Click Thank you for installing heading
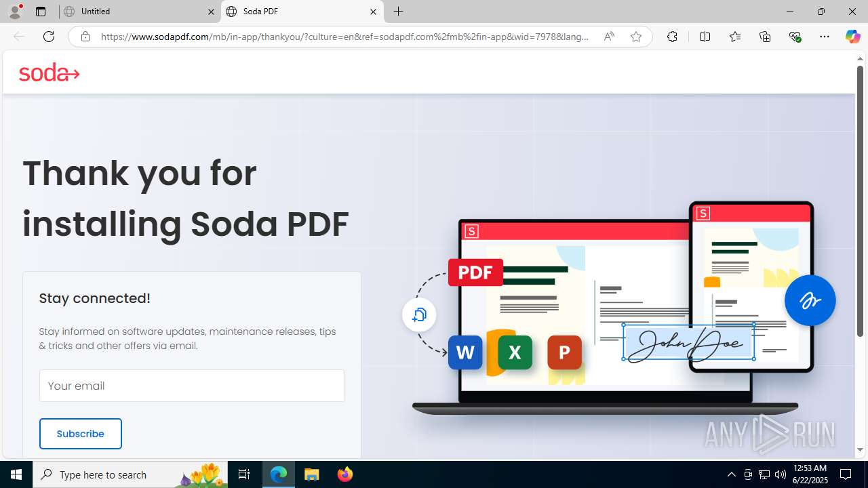The image size is (868, 488). point(186,198)
